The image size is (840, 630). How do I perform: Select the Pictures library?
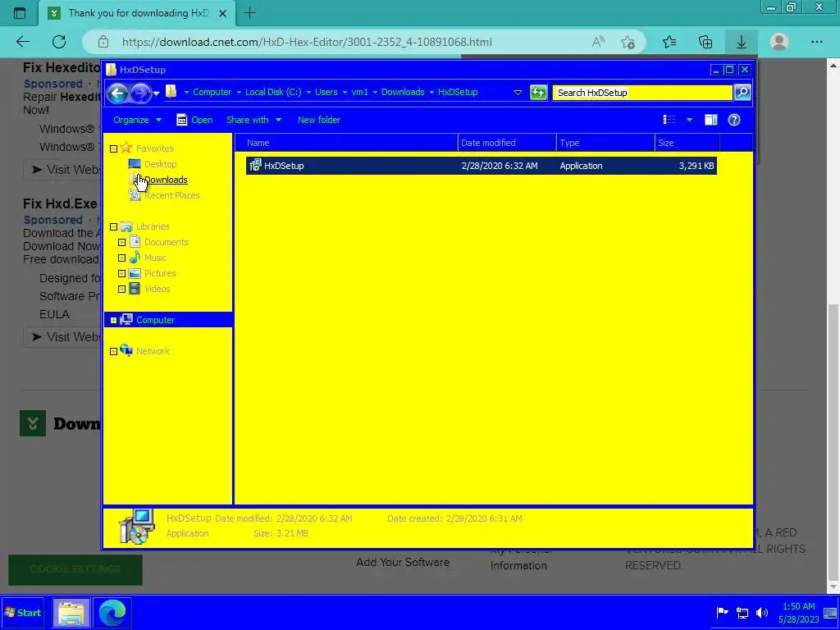160,273
